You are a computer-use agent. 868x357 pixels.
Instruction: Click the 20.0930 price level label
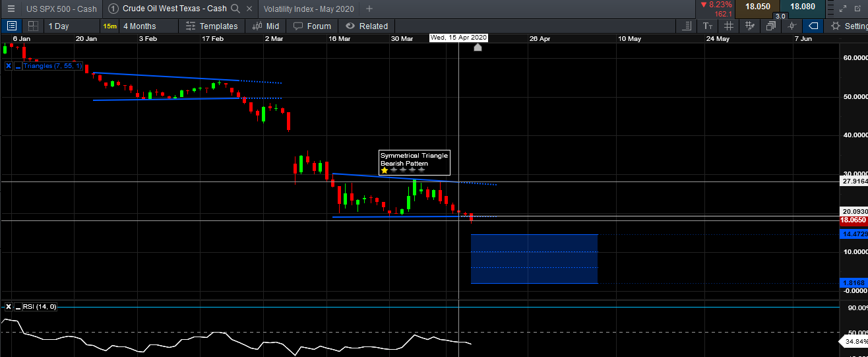tap(853, 212)
